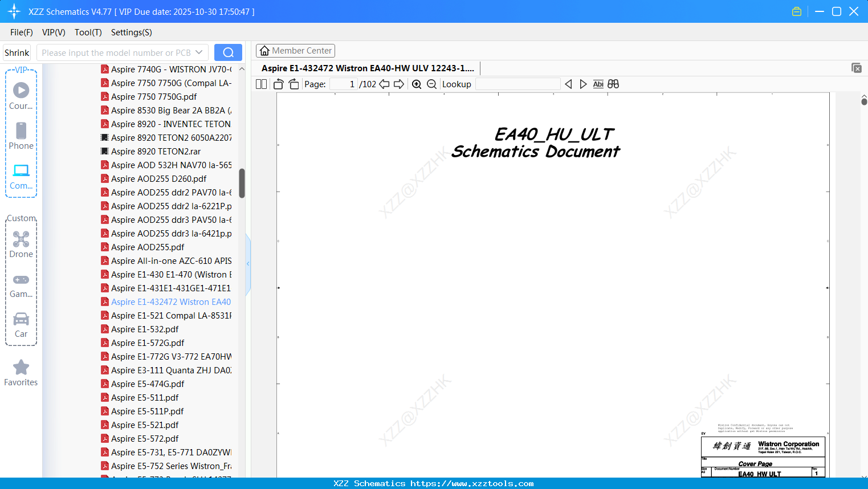Find previous lookup match triangle

coord(568,84)
